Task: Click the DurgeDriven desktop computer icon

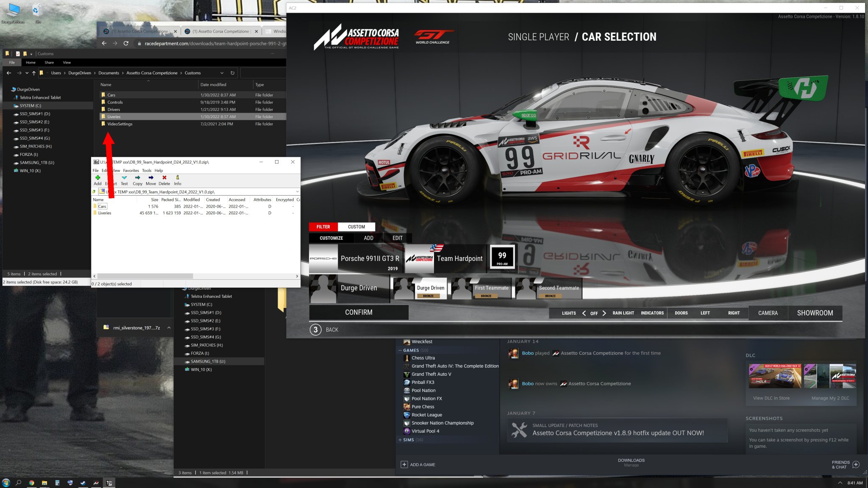Action: [x=13, y=13]
